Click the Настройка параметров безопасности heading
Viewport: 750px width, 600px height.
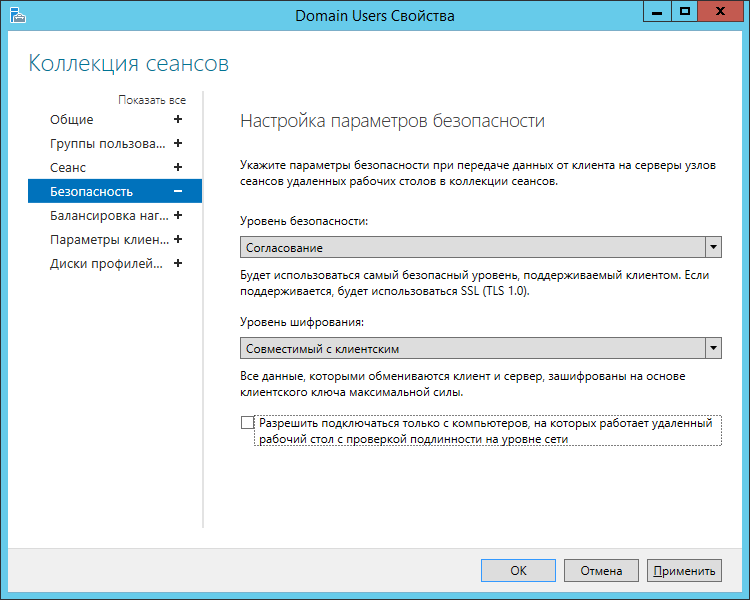point(392,122)
